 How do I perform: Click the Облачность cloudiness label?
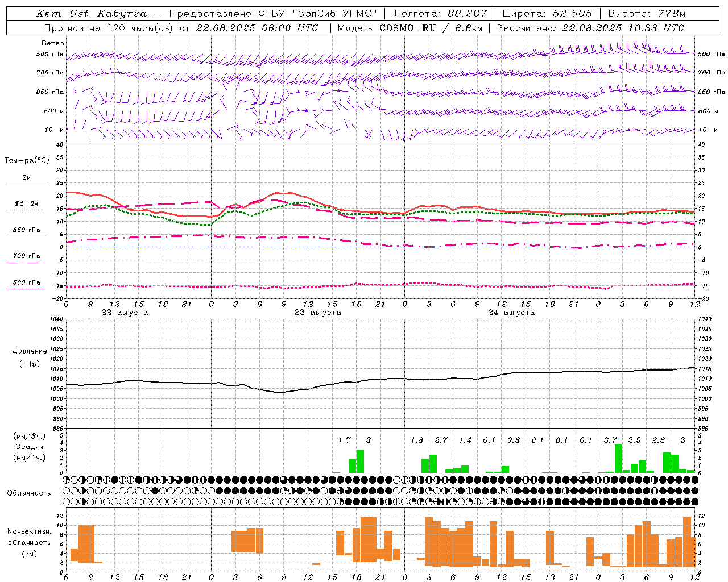coord(29,493)
